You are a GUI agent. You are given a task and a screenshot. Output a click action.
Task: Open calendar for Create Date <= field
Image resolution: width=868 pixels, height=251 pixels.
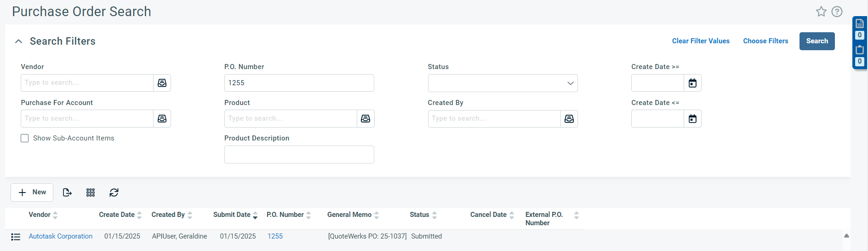click(x=692, y=119)
